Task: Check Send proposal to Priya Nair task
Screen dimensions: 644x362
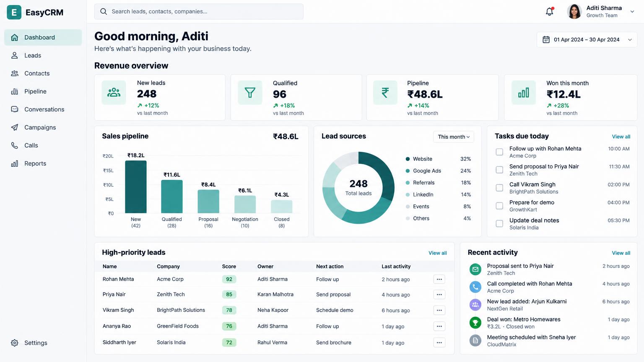Action: click(499, 170)
